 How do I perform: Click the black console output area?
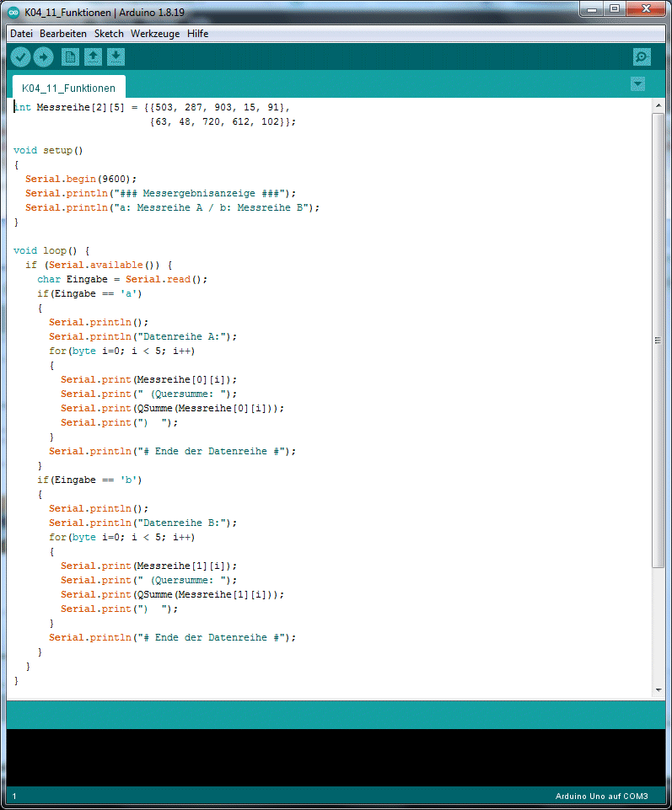click(336, 757)
